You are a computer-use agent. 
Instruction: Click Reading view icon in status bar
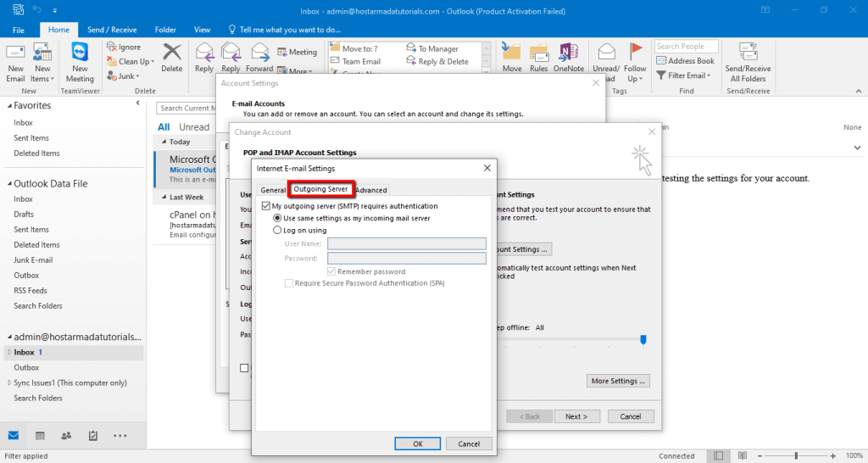pos(743,456)
